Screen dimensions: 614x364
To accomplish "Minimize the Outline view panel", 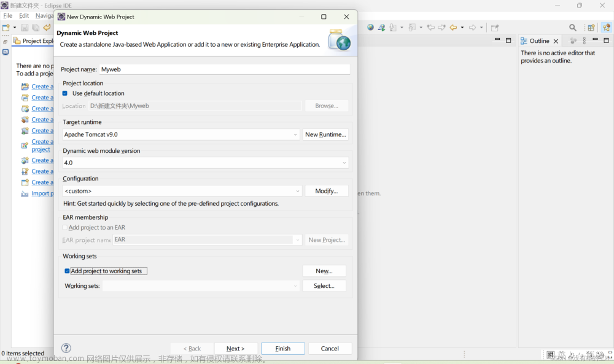I will coord(595,40).
